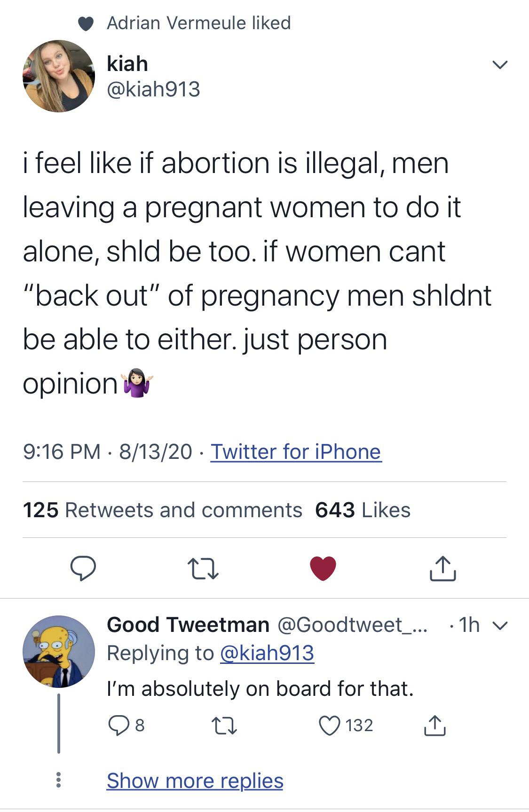The height and width of the screenshot is (812, 529).
Task: View 125 Retweets and comments
Action: coord(162,510)
